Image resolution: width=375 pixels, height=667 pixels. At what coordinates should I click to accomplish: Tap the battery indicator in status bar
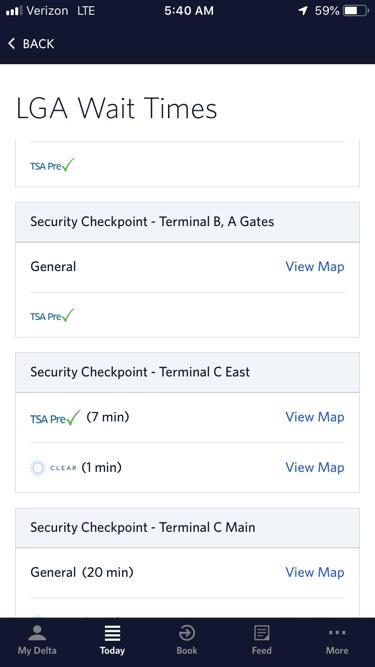click(x=356, y=11)
